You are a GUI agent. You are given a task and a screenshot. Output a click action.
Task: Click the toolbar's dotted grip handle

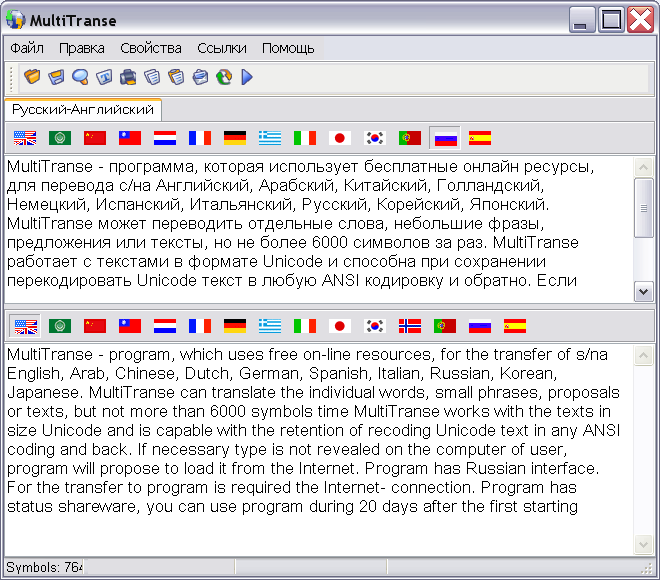pyautogui.click(x=11, y=78)
